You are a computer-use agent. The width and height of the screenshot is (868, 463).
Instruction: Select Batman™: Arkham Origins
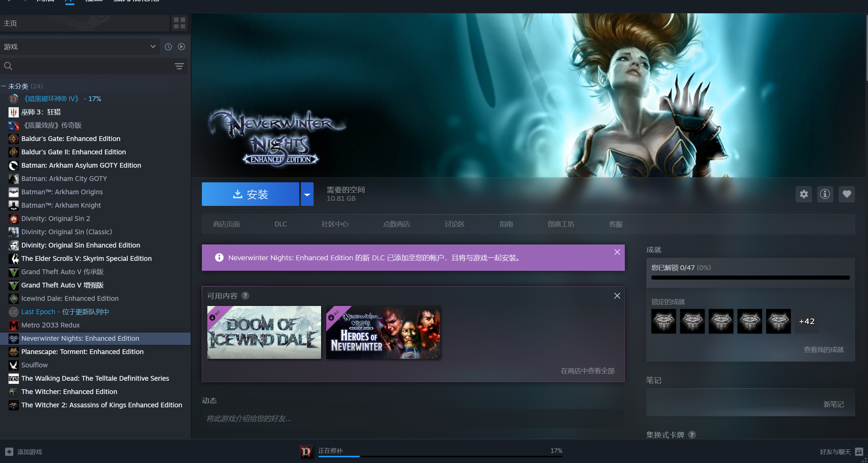(x=95, y=192)
